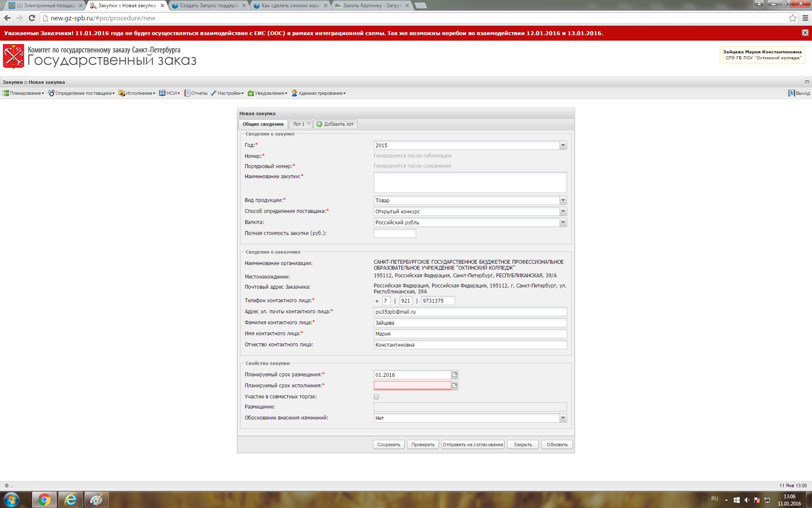Click the Выход logout icon

pyautogui.click(x=791, y=93)
